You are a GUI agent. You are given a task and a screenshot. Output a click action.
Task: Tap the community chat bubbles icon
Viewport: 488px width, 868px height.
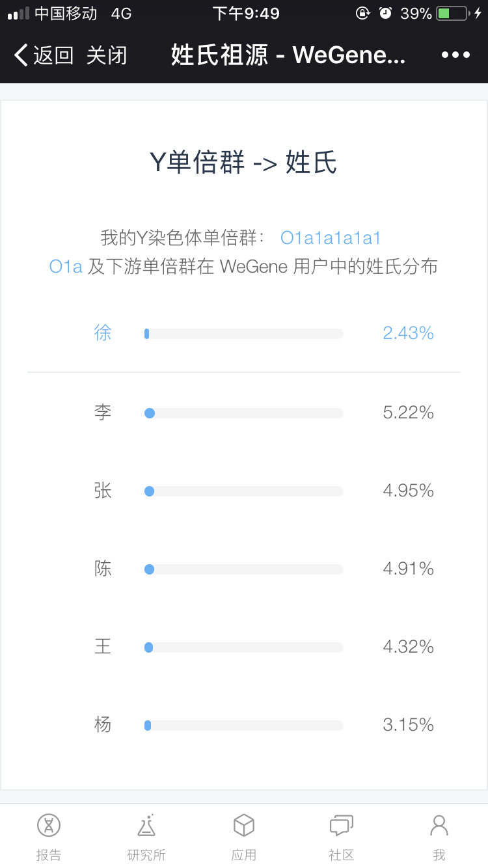(x=342, y=826)
